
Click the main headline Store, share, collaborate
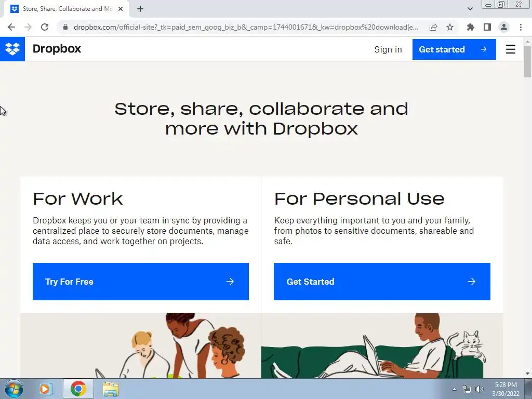click(261, 119)
